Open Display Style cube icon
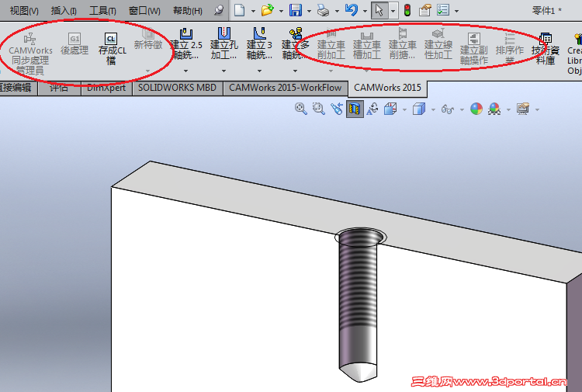The width and height of the screenshot is (582, 392). point(419,109)
